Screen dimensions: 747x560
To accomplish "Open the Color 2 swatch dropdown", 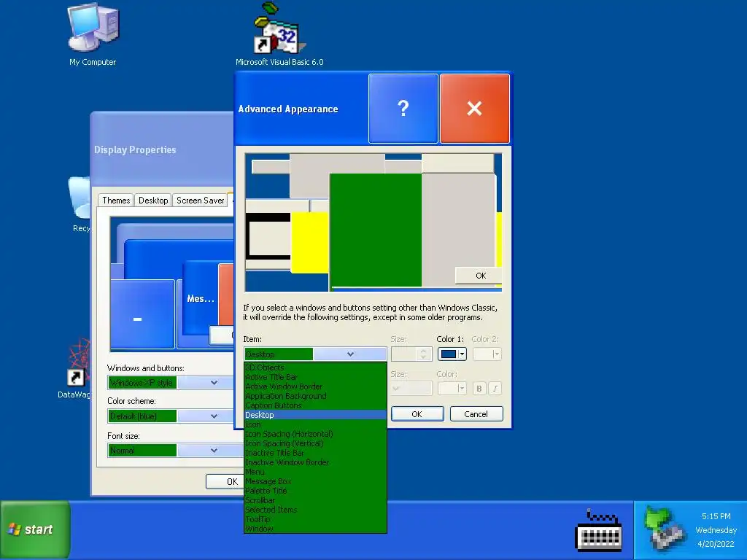I will (x=487, y=354).
